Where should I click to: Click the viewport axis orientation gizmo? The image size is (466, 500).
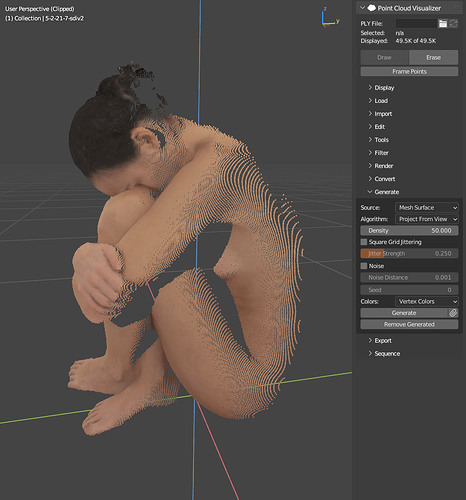pyautogui.click(x=330, y=18)
